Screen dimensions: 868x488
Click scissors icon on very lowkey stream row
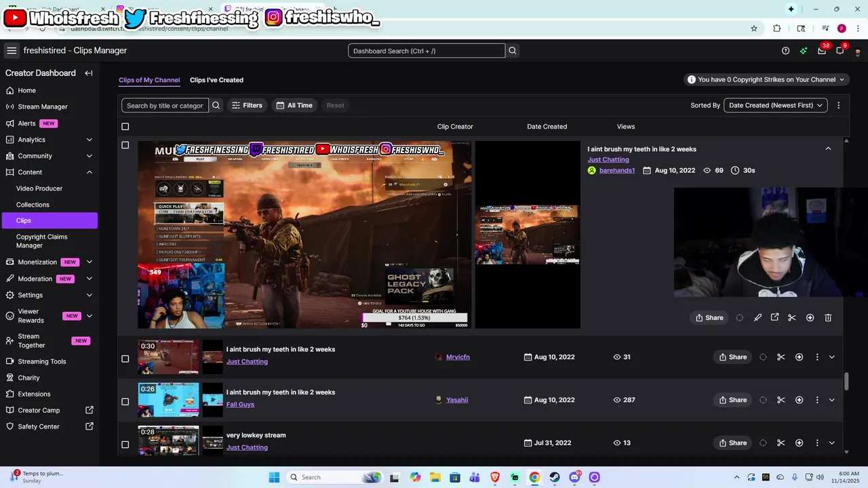781,443
